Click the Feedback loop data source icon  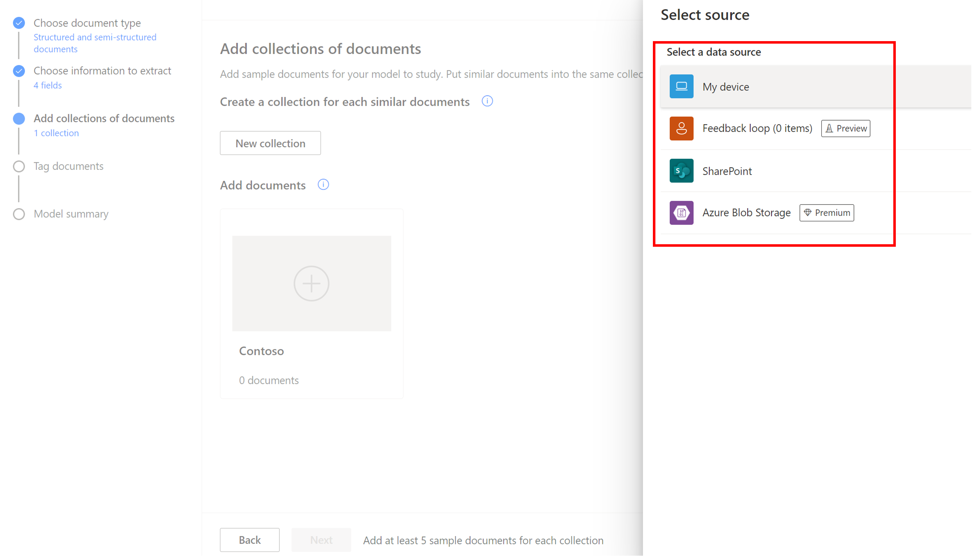[x=681, y=128]
